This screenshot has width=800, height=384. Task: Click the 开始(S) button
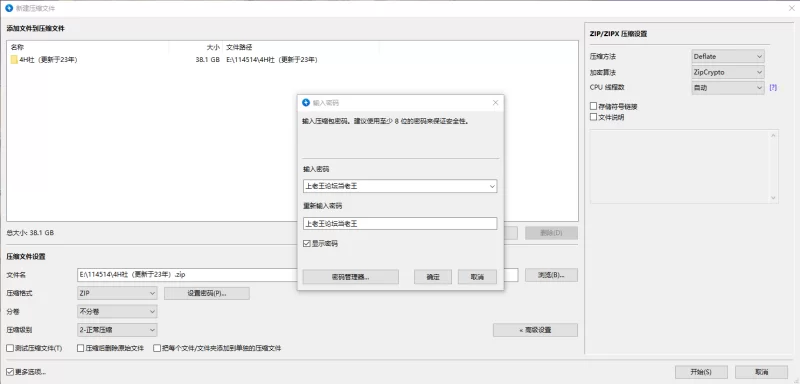pyautogui.click(x=701, y=372)
